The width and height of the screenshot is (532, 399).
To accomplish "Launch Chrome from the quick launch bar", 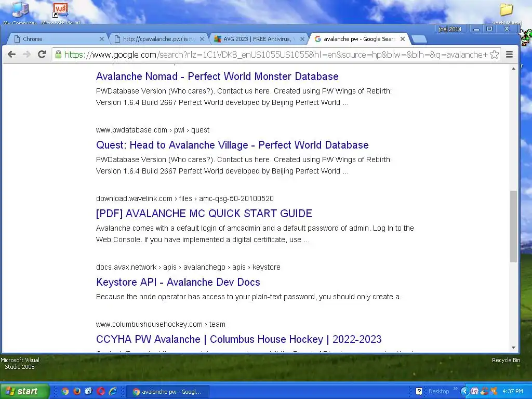I will 65,392.
